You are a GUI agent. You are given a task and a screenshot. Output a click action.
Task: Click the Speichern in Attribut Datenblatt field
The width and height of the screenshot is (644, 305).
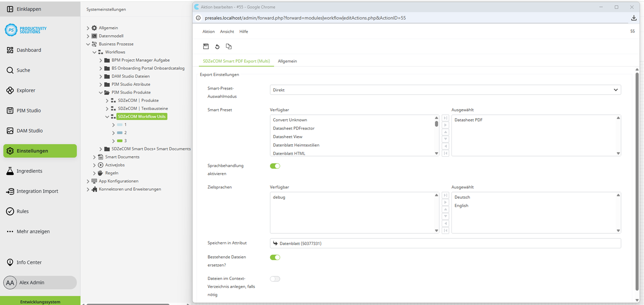[445, 243]
